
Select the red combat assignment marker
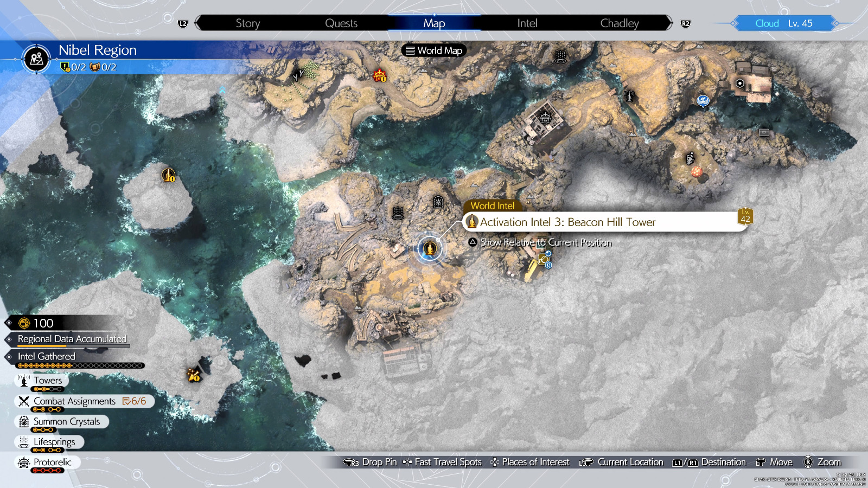point(380,75)
